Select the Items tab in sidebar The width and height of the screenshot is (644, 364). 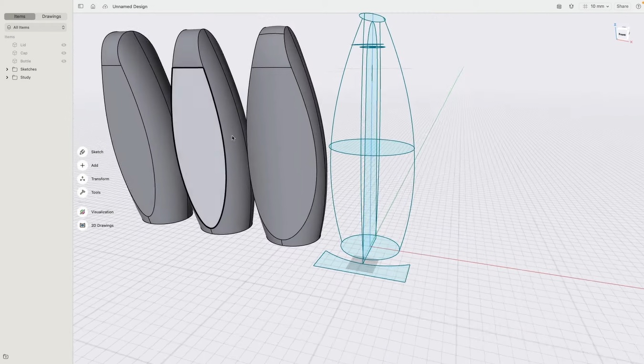[x=19, y=16]
